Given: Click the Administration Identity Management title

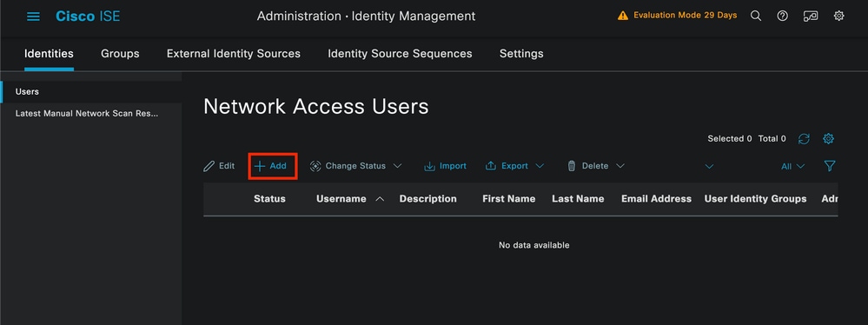Looking at the screenshot, I should coord(366,17).
